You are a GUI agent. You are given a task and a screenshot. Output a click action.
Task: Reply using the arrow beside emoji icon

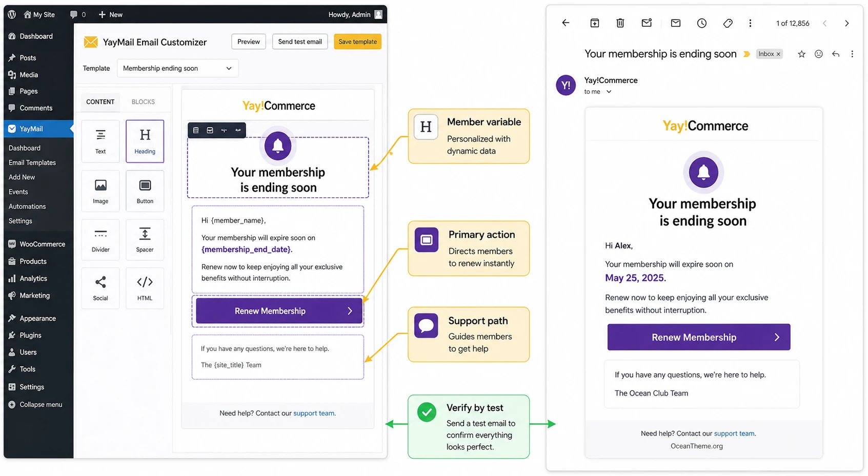point(836,54)
